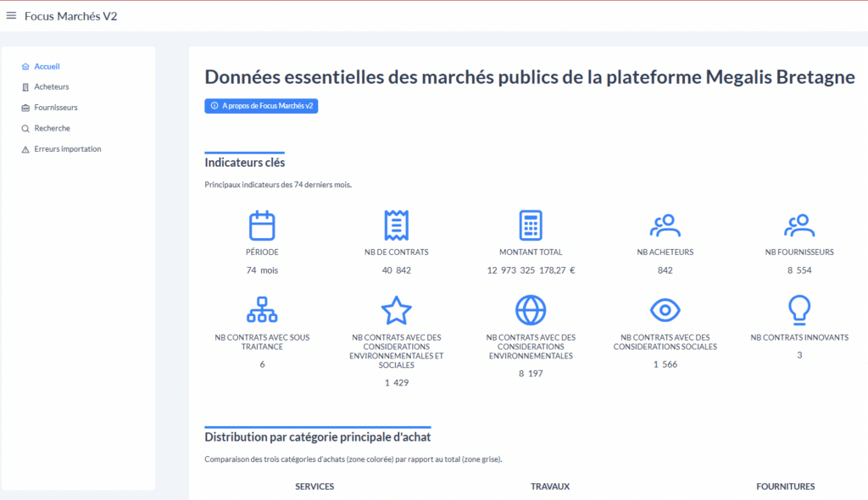868x500 pixels.
Task: Click the star icon for environmental and social contracts
Action: [x=397, y=311]
